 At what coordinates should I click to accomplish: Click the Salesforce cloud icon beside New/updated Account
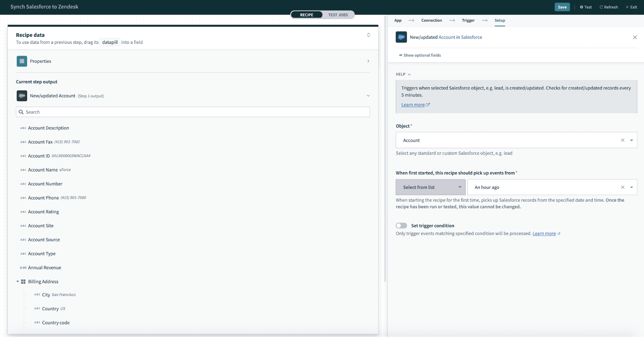tap(22, 96)
